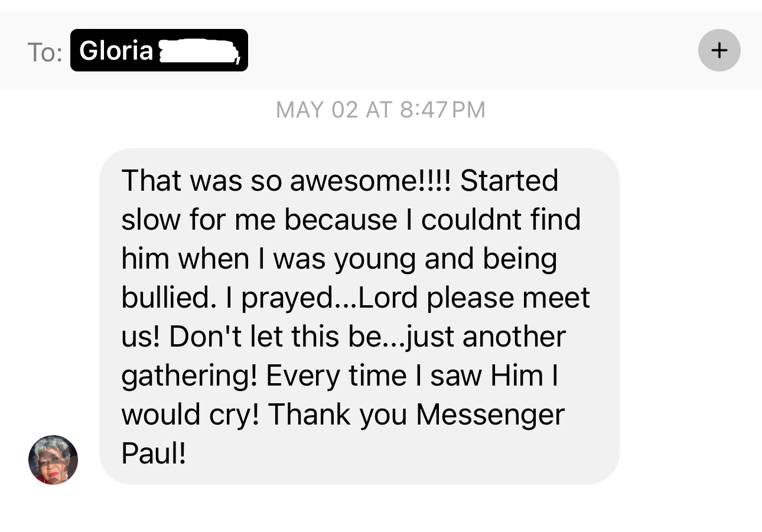Click the "To:" label
Image resolution: width=762 pixels, height=532 pixels.
tap(45, 52)
